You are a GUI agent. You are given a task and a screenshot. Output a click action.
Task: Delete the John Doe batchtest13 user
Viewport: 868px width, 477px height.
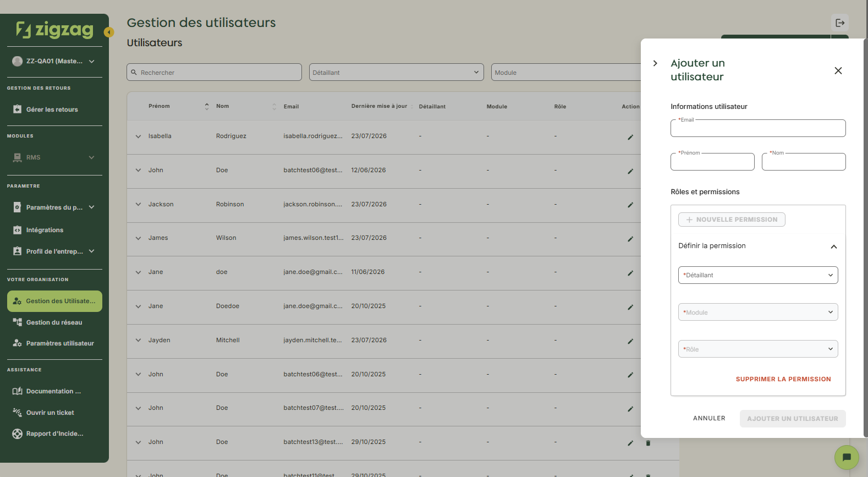click(648, 443)
